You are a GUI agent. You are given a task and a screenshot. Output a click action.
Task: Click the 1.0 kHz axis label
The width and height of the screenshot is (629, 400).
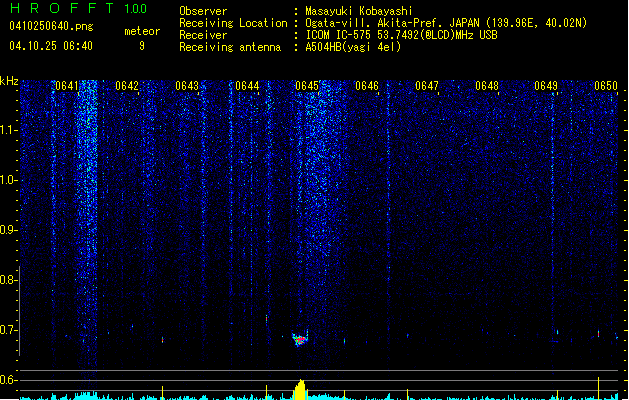click(x=8, y=180)
